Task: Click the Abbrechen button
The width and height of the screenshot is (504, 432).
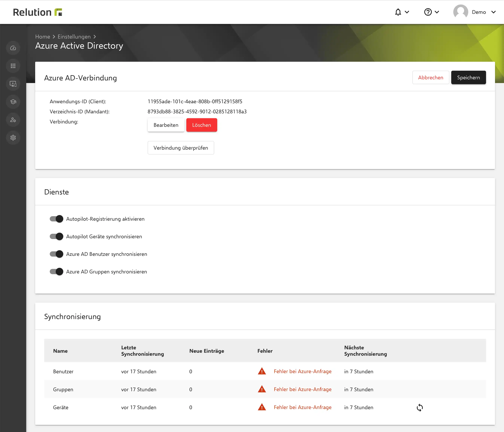Action: click(x=430, y=78)
